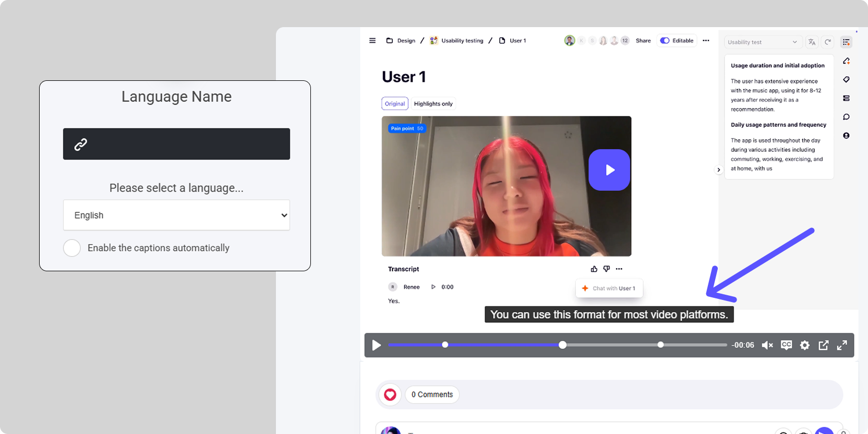
Task: Open Chat with User 1
Action: (609, 288)
